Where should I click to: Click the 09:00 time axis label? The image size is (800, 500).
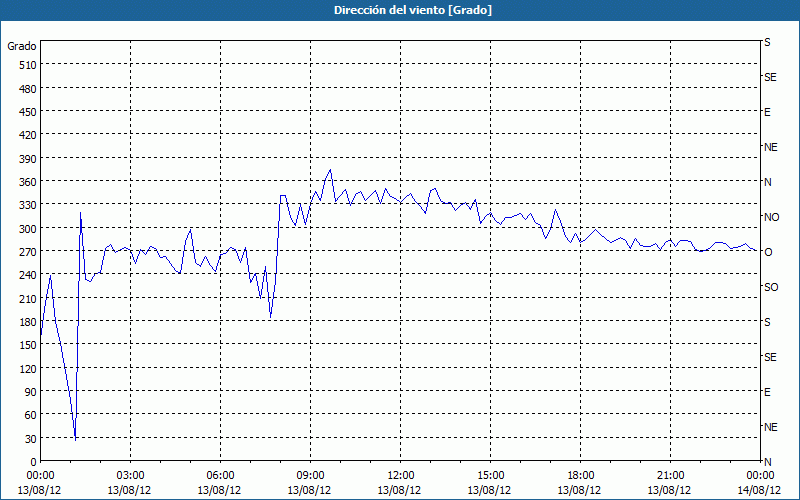pyautogui.click(x=310, y=476)
